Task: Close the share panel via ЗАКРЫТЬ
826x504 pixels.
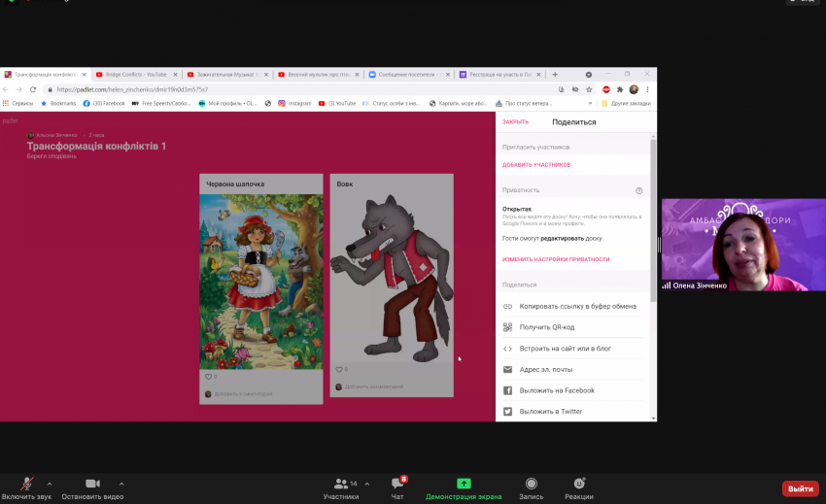Action: [515, 121]
